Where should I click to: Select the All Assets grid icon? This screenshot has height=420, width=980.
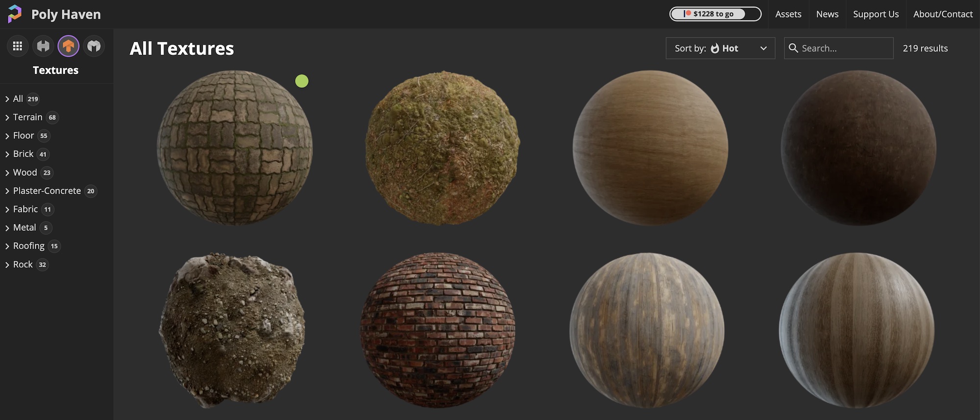coord(18,46)
